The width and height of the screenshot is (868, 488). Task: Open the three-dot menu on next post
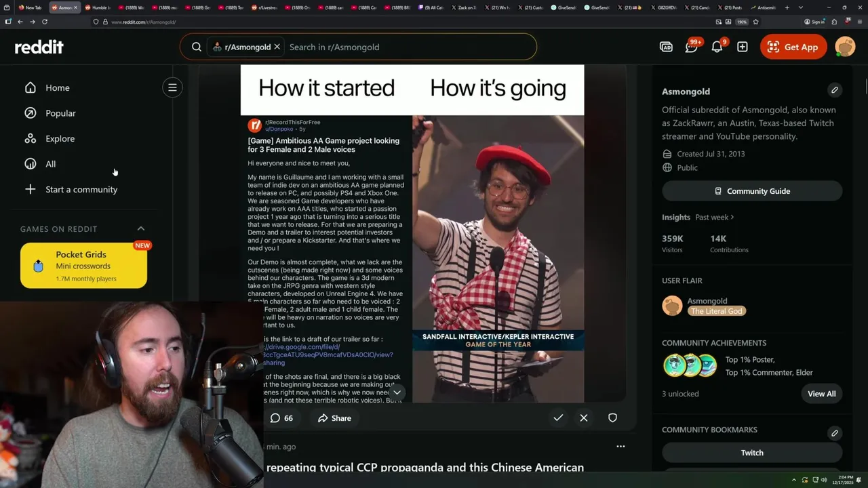pos(620,447)
